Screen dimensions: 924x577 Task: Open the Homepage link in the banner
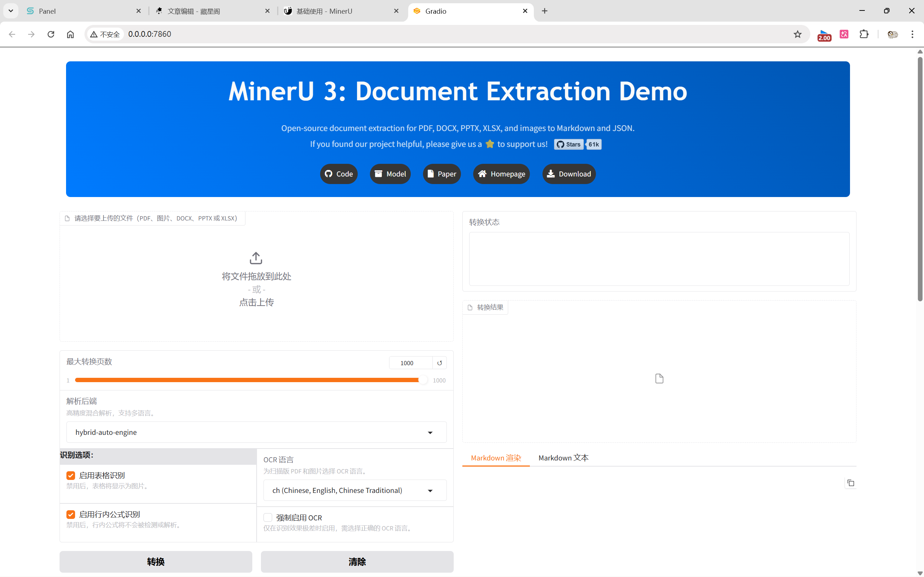coord(501,174)
